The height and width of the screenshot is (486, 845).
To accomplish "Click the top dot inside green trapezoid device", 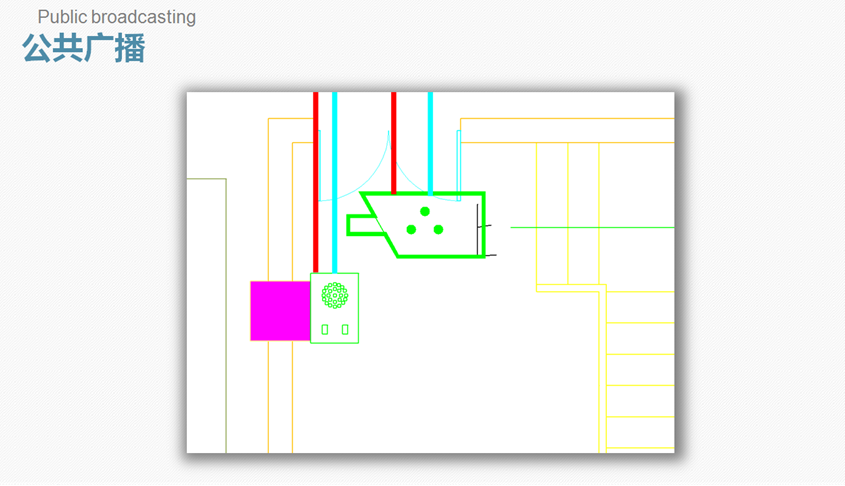I will click(425, 211).
